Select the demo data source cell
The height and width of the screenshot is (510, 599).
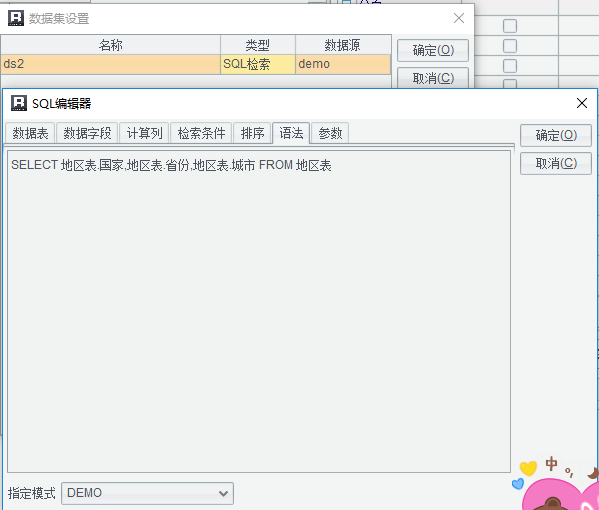click(343, 64)
